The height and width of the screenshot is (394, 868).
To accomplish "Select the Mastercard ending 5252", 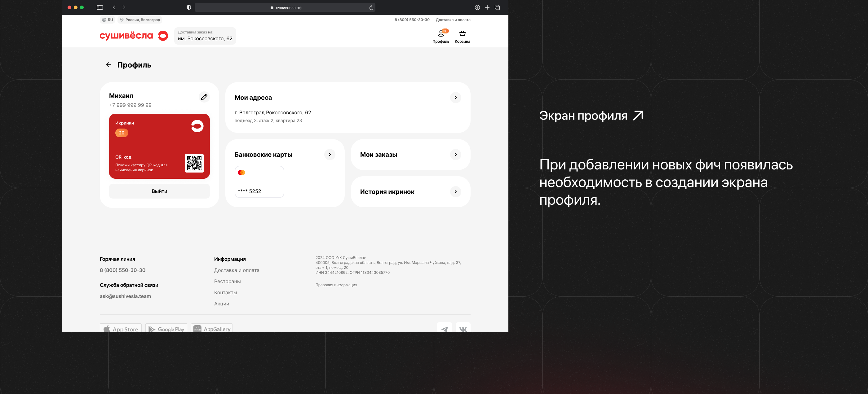I will (259, 182).
